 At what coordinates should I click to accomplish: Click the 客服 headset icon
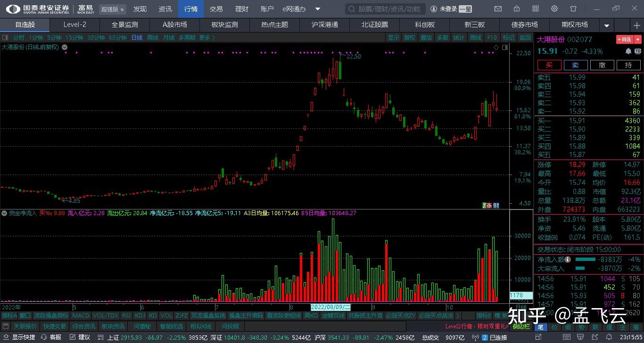(44, 337)
